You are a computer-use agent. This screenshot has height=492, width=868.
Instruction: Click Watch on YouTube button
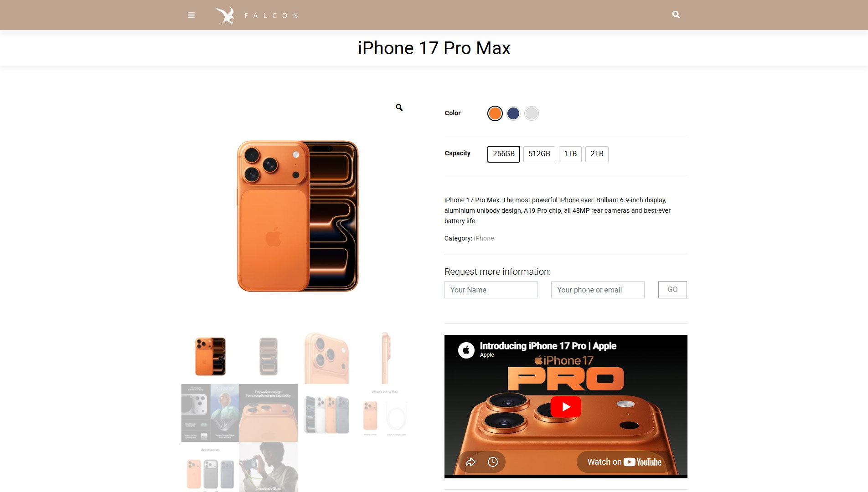(624, 462)
